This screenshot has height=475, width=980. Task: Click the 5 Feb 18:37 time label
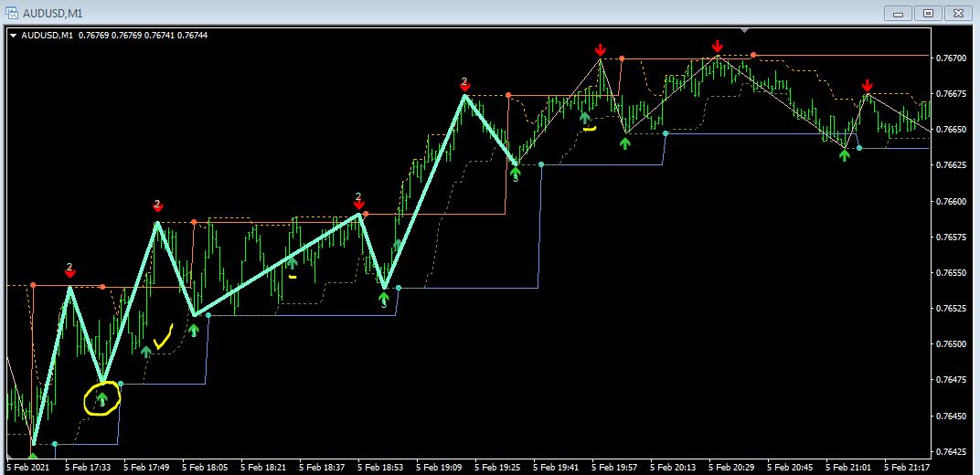tap(321, 467)
